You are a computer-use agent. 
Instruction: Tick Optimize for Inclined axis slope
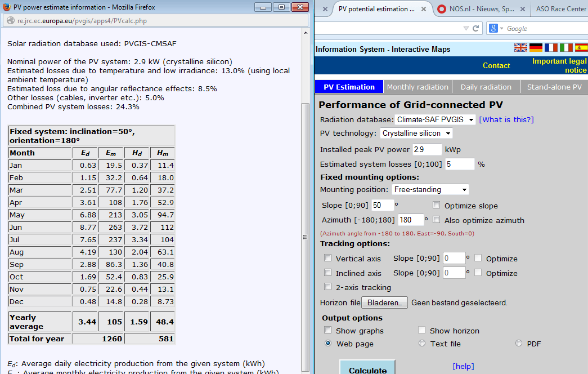click(x=478, y=273)
